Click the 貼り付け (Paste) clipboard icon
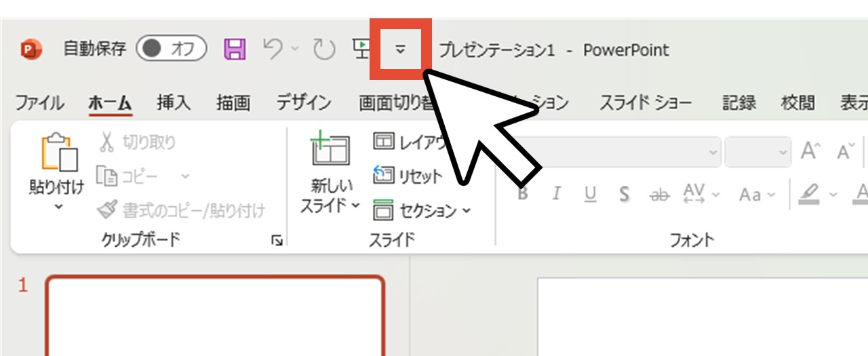Viewport: 868px width, 356px height. pyautogui.click(x=60, y=152)
